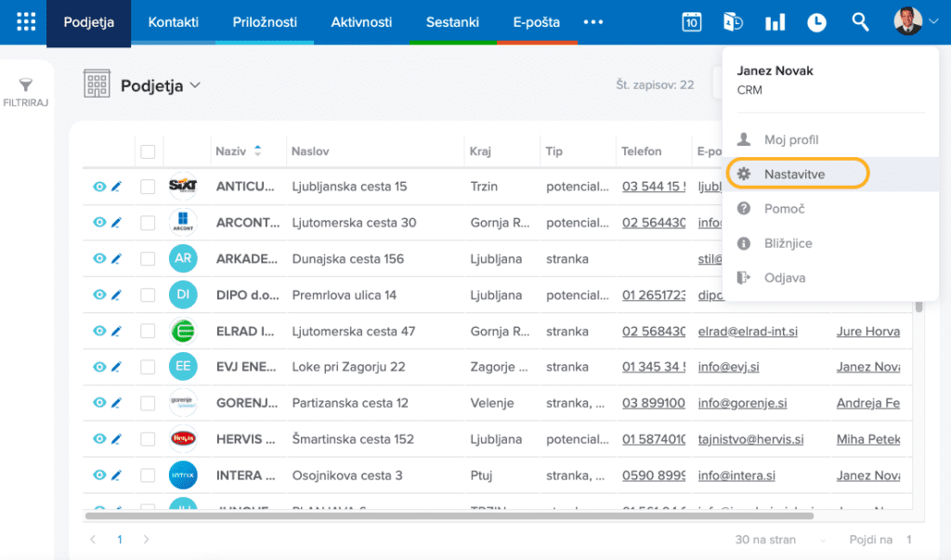Open the calendar icon in top bar

(x=692, y=22)
